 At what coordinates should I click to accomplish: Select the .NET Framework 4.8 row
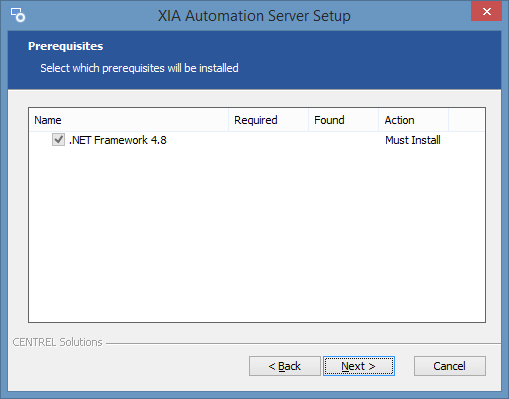(257, 140)
